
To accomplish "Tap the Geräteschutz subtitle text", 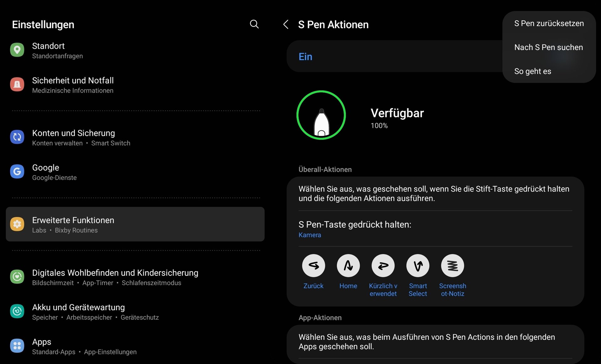I will (140, 317).
